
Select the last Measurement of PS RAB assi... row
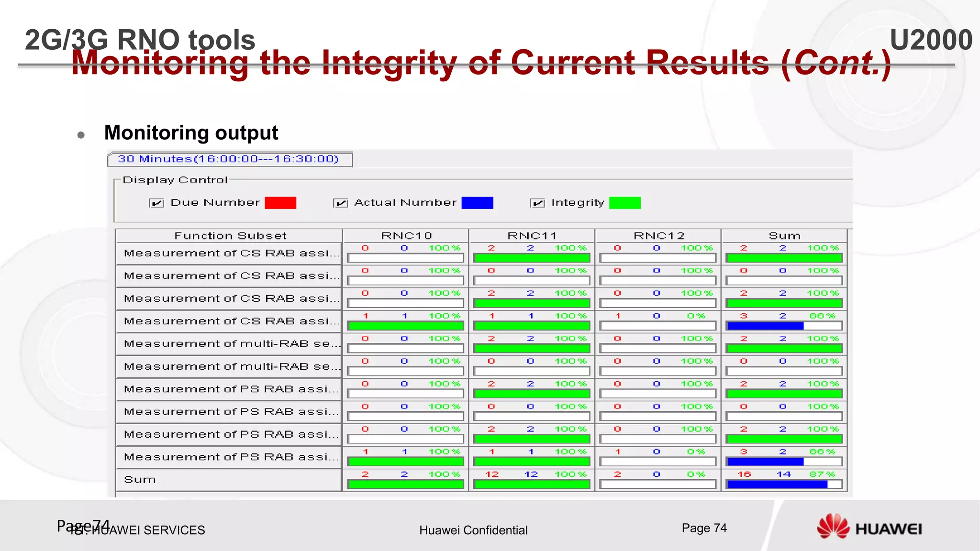coord(229,457)
